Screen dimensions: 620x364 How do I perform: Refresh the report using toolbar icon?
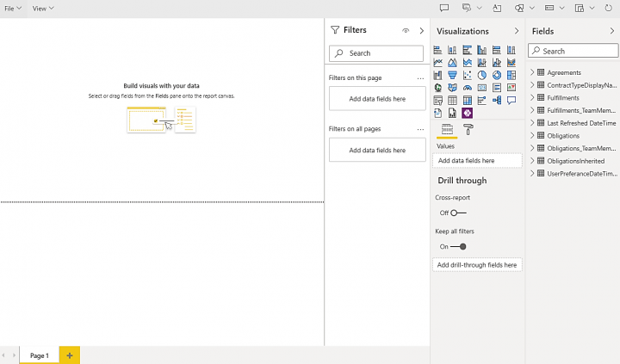[x=608, y=8]
